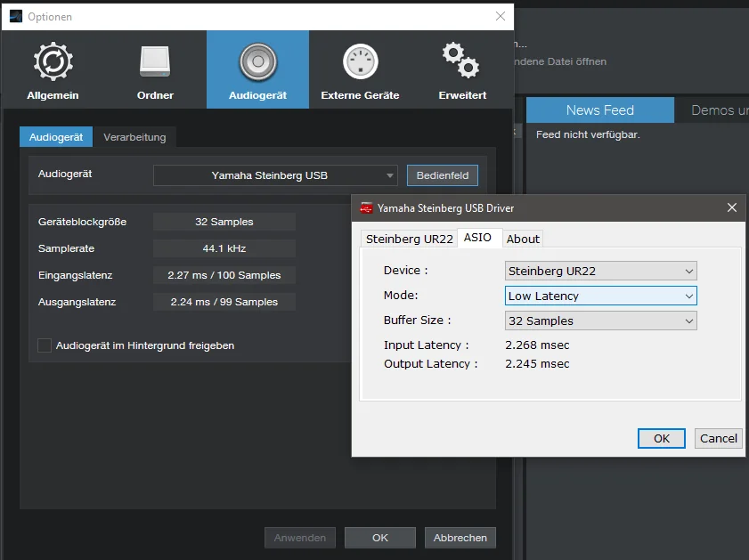Click the Input Latency value 2.268 msec
The width and height of the screenshot is (749, 560).
(537, 345)
